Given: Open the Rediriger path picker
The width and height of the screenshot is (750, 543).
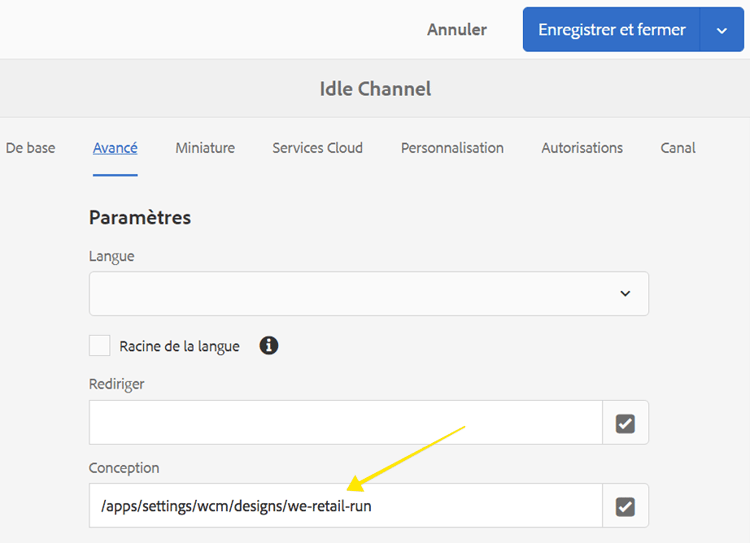Looking at the screenshot, I should point(625,423).
